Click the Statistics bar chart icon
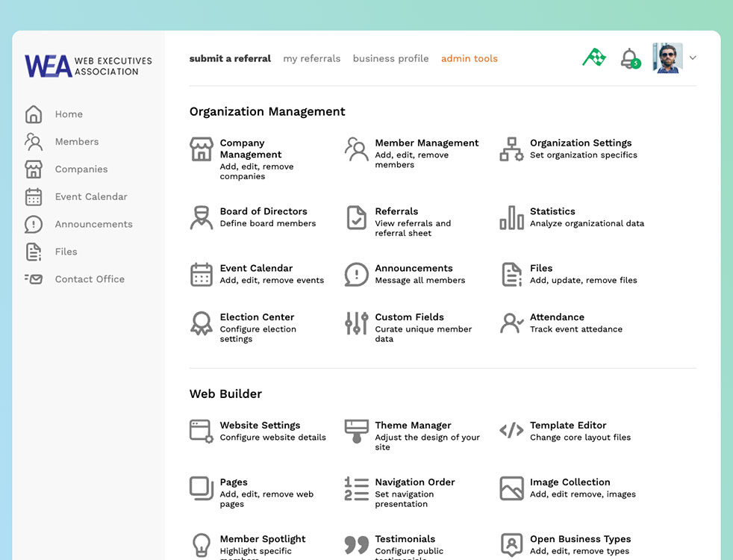This screenshot has height=560, width=733. [511, 217]
